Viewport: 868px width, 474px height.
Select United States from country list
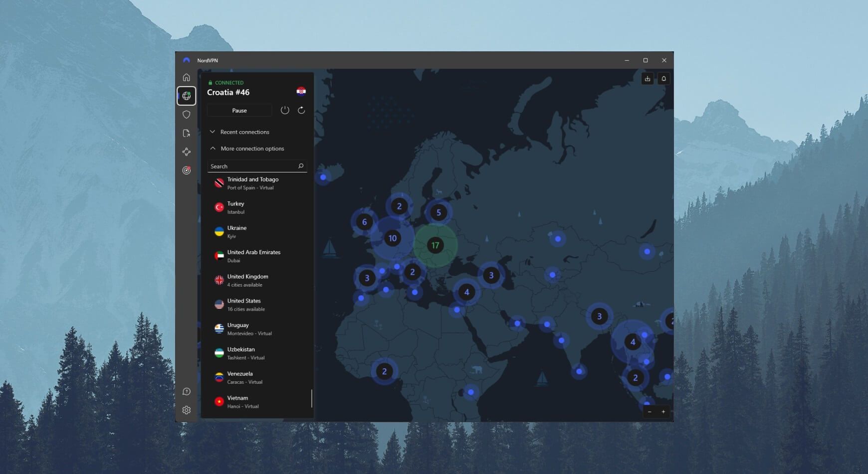257,305
